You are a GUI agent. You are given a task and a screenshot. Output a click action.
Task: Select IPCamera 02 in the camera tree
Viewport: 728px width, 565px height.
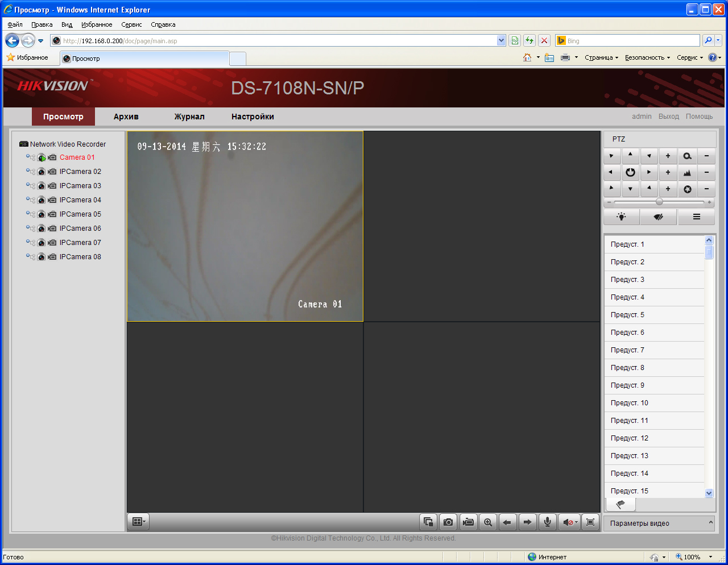[80, 172]
